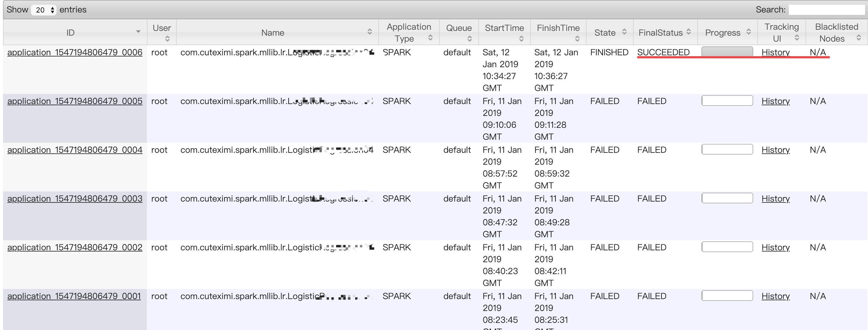Open the Show entries count dropdown

(44, 10)
